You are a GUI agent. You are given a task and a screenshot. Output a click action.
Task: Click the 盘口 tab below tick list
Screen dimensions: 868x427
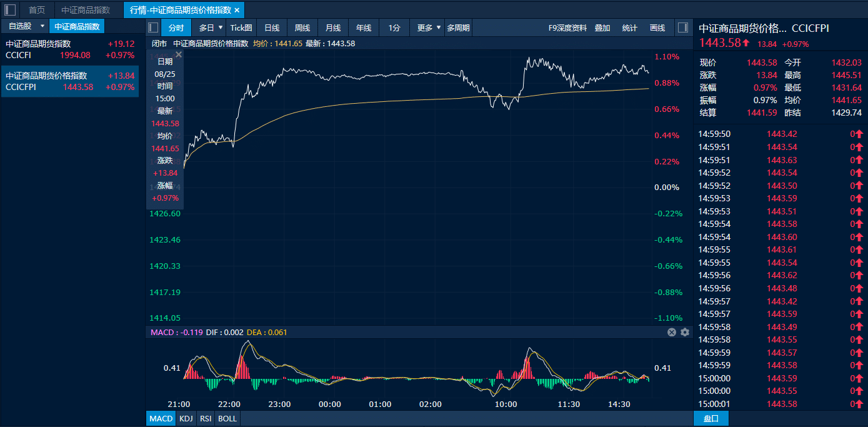click(711, 418)
